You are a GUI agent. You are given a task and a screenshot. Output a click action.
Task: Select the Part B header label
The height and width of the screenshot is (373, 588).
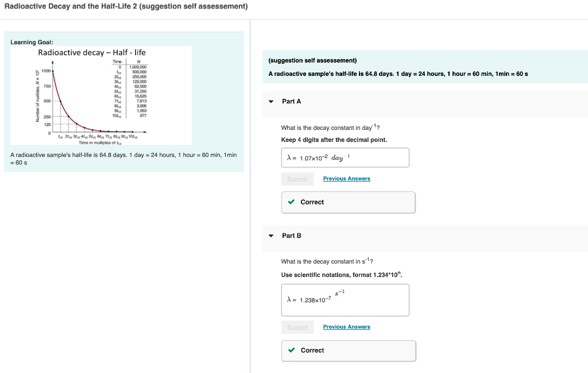point(291,236)
